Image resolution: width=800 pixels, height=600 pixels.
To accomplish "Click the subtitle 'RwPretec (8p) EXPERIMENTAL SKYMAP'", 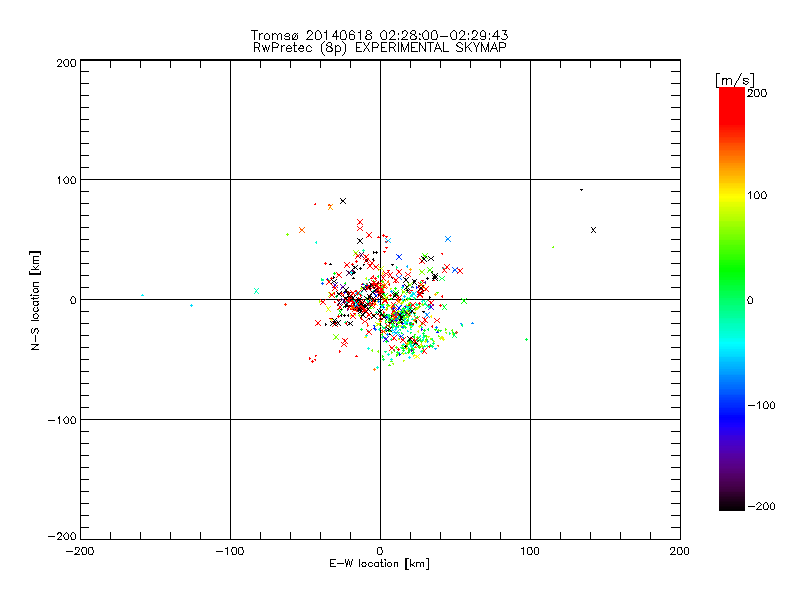I will click(380, 48).
